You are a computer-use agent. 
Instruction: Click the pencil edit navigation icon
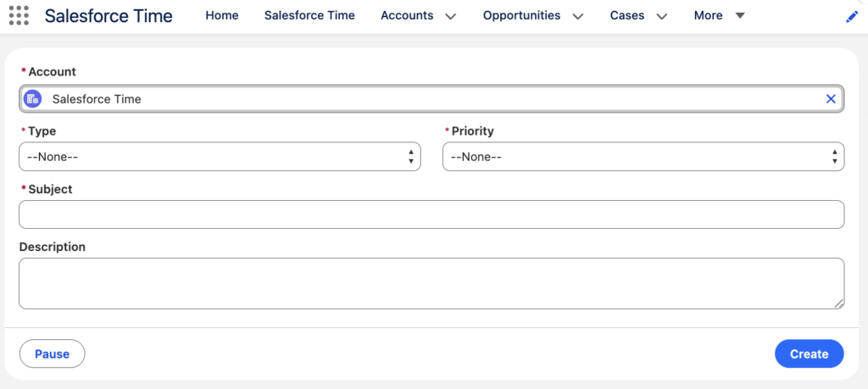pyautogui.click(x=852, y=17)
